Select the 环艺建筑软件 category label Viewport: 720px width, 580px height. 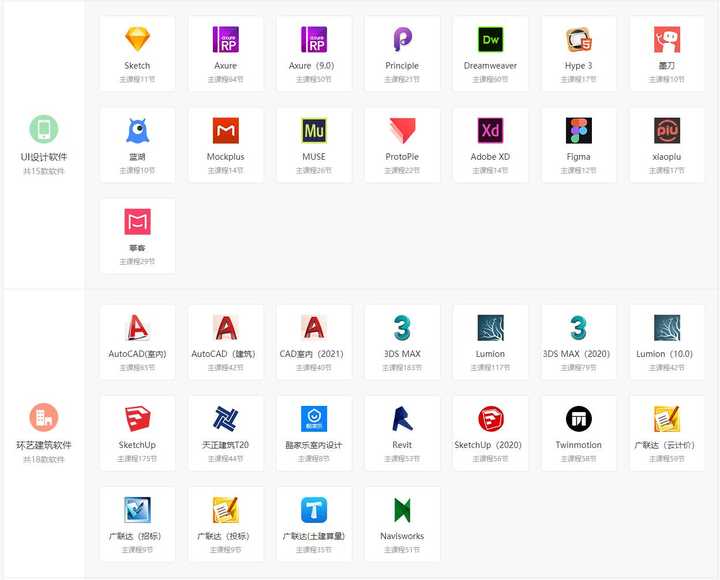click(44, 445)
